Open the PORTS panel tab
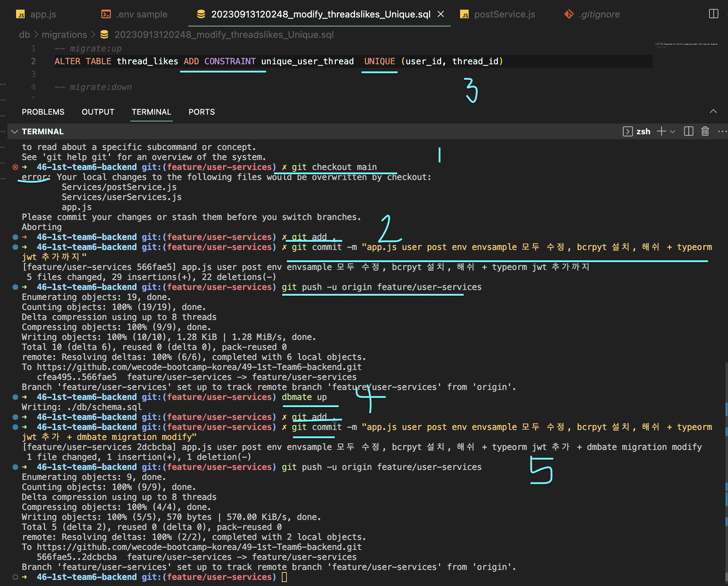This screenshot has height=586, width=728. pyautogui.click(x=201, y=112)
